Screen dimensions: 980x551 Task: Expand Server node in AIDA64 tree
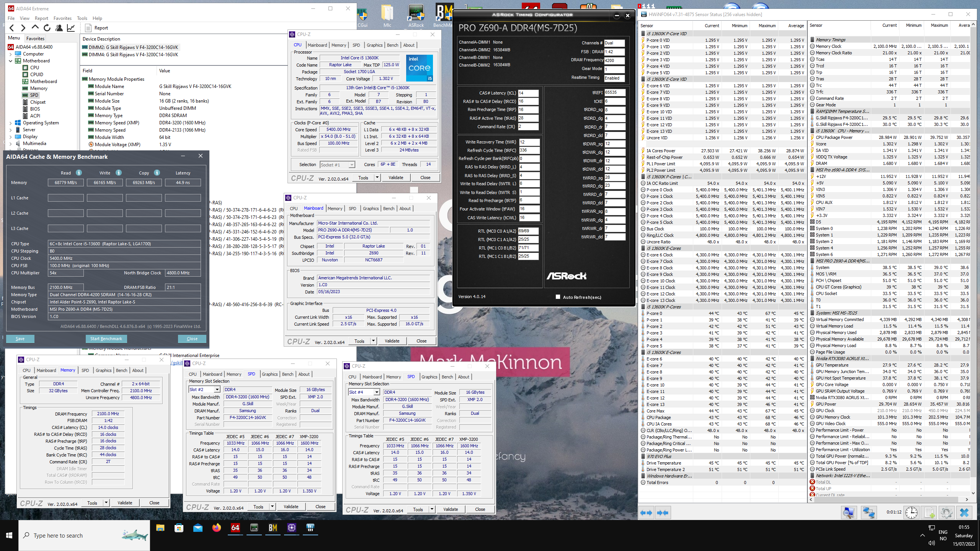pos(11,130)
